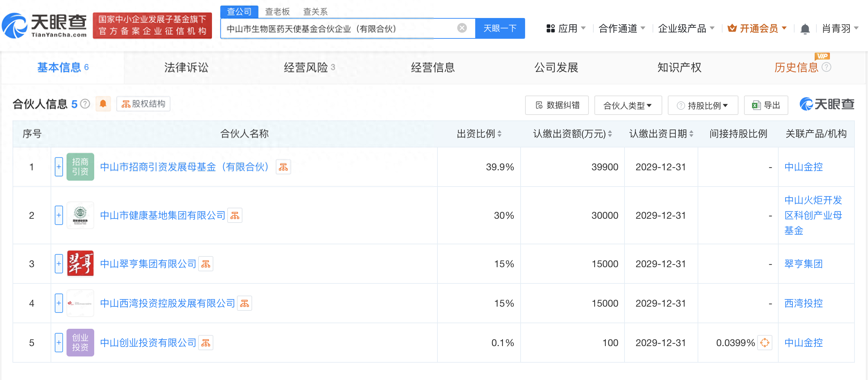Open link 中山创业投资有限公司
The image size is (868, 380).
148,343
